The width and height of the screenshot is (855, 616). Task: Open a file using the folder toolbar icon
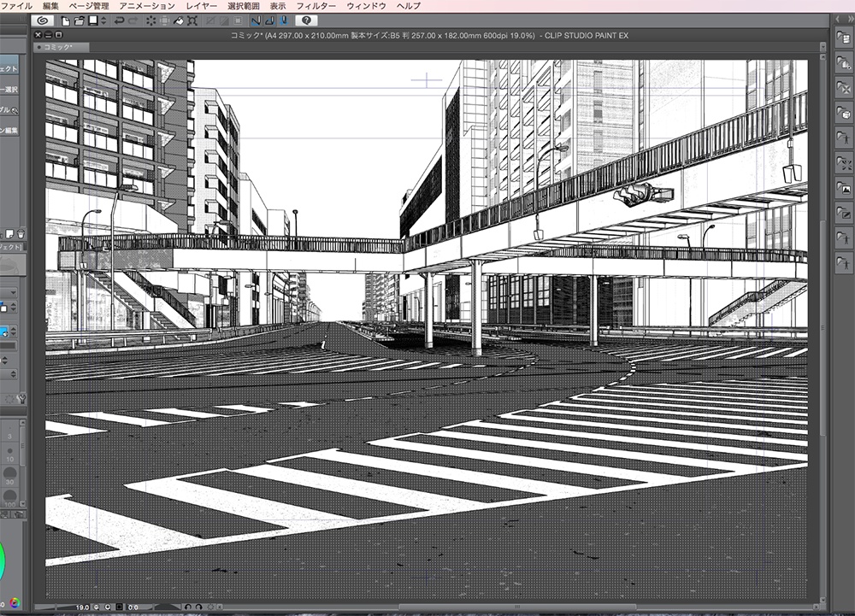coord(77,21)
